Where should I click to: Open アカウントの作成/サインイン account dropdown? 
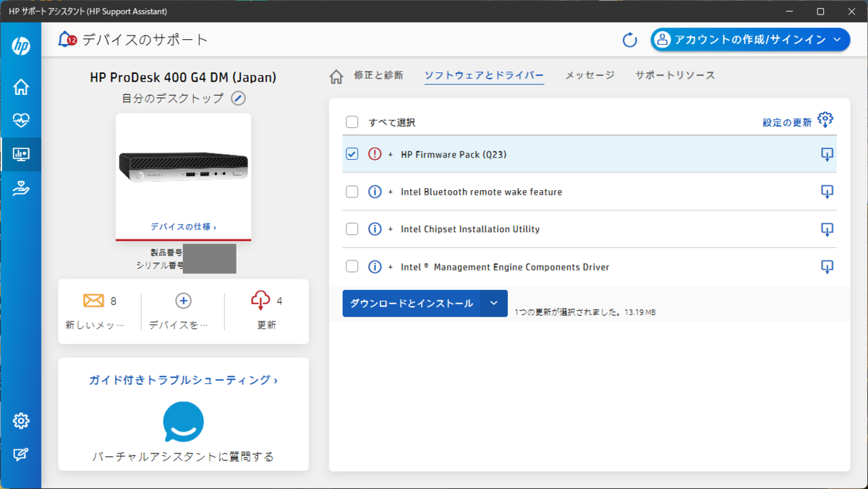750,40
